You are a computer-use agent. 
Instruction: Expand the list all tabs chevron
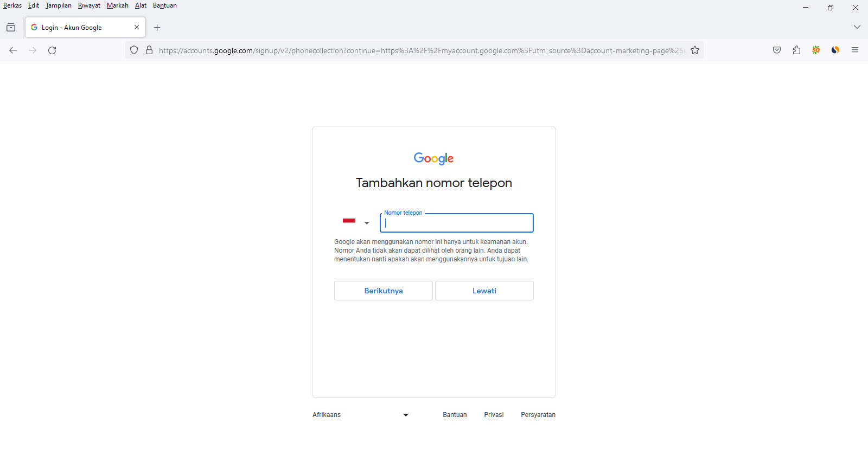point(857,27)
